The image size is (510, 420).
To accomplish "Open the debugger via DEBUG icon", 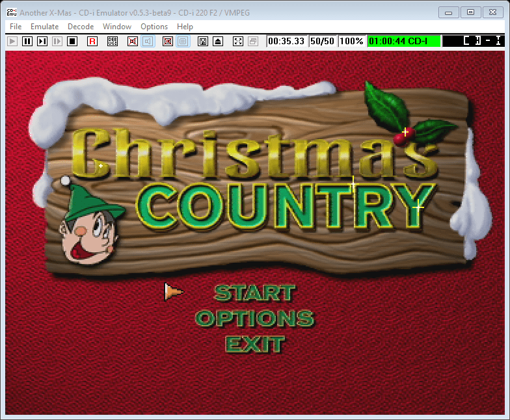I will (113, 41).
